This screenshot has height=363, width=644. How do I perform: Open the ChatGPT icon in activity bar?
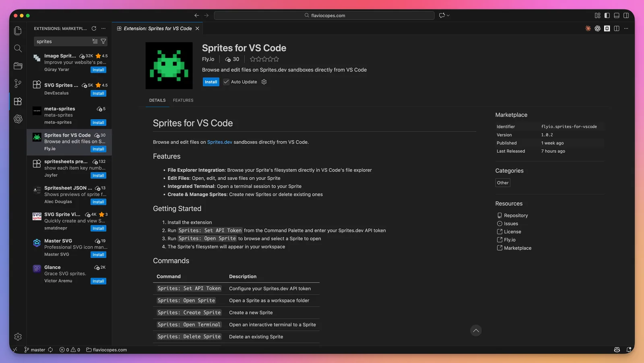[x=18, y=119]
